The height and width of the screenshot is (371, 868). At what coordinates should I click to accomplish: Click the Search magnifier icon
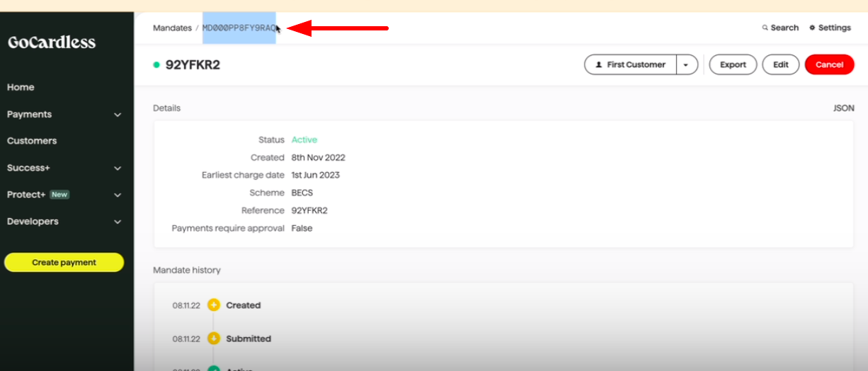coord(765,28)
